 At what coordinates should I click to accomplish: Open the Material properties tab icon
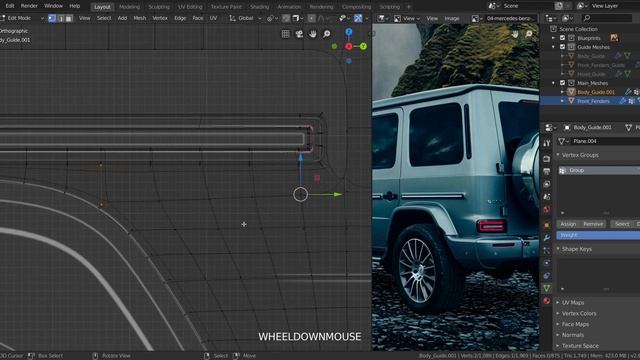547,301
